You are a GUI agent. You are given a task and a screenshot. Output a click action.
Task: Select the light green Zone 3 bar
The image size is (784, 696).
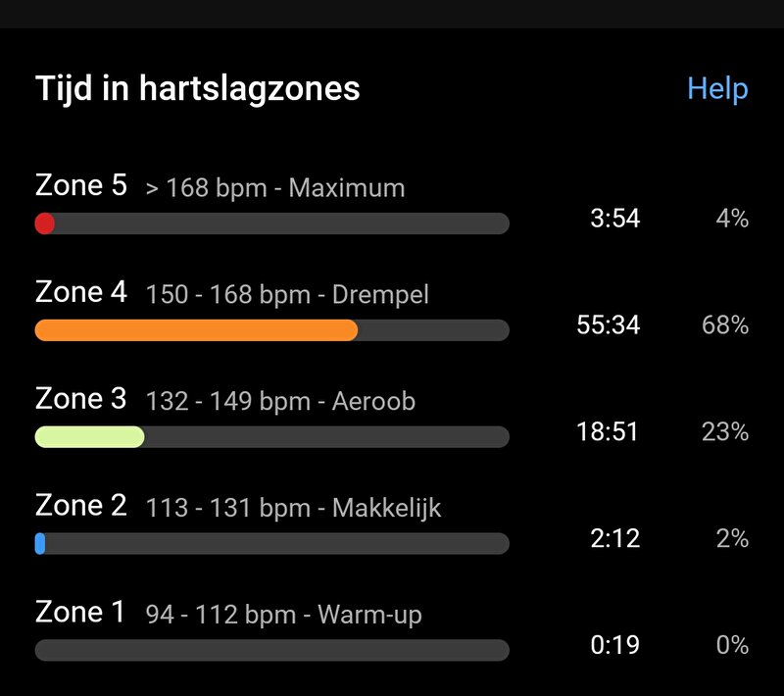pyautogui.click(x=272, y=437)
